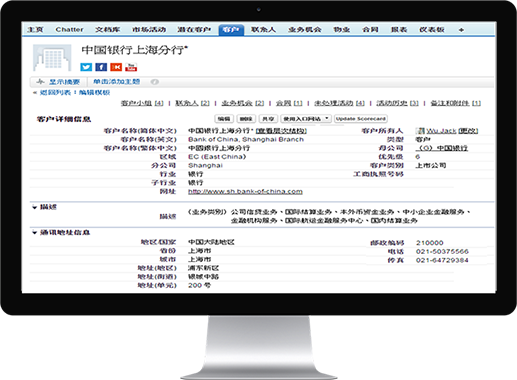Click the 客户详细信息 section heading

[64, 119]
